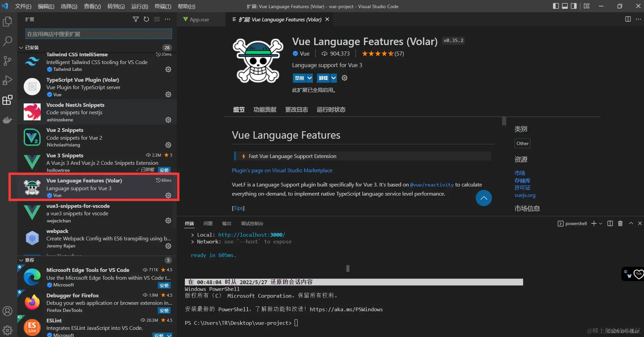Viewport: 644px width, 337px height.
Task: Toggle the primary side bar visibility
Action: (x=556, y=6)
